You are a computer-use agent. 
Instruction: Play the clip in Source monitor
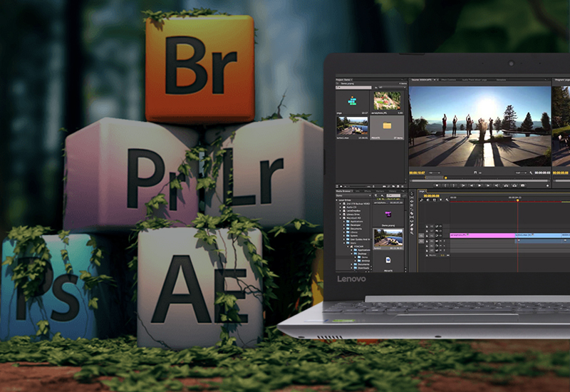(x=480, y=185)
